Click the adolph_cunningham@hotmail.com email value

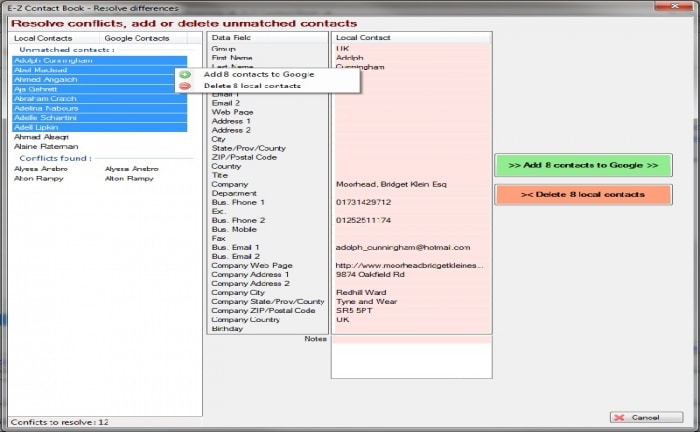pyautogui.click(x=403, y=247)
